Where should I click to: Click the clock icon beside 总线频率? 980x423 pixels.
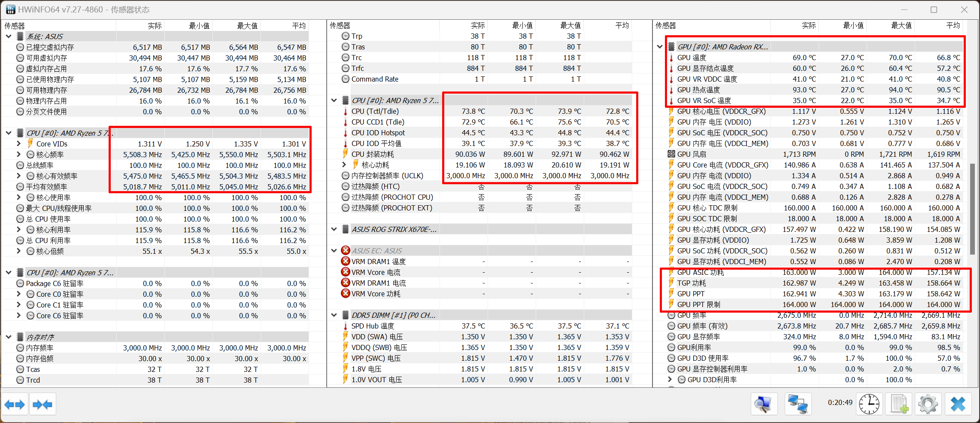pyautogui.click(x=20, y=165)
